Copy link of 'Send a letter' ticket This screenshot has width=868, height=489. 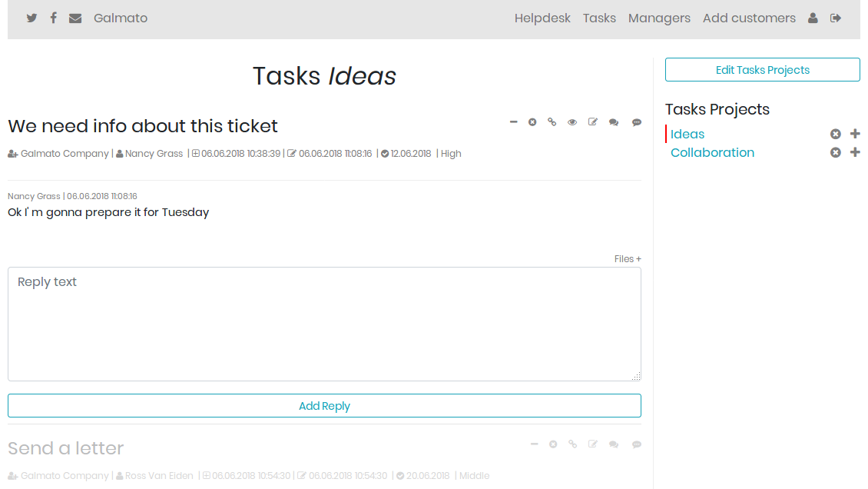click(572, 444)
